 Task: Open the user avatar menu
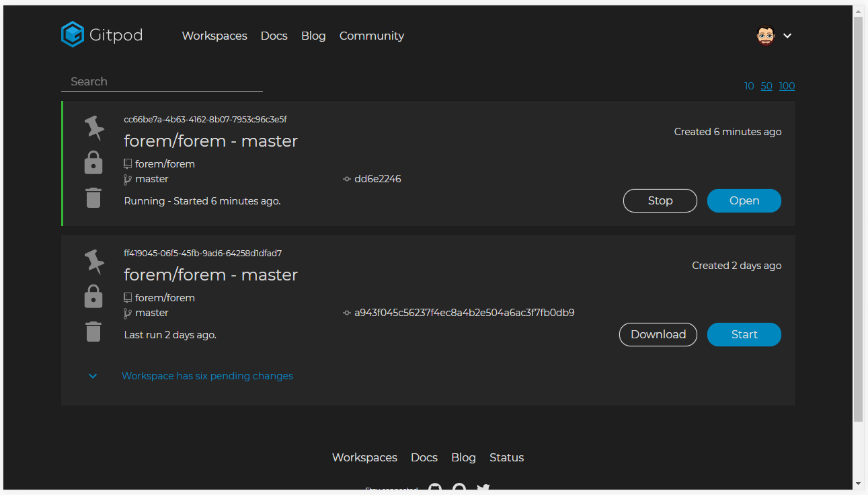[766, 36]
